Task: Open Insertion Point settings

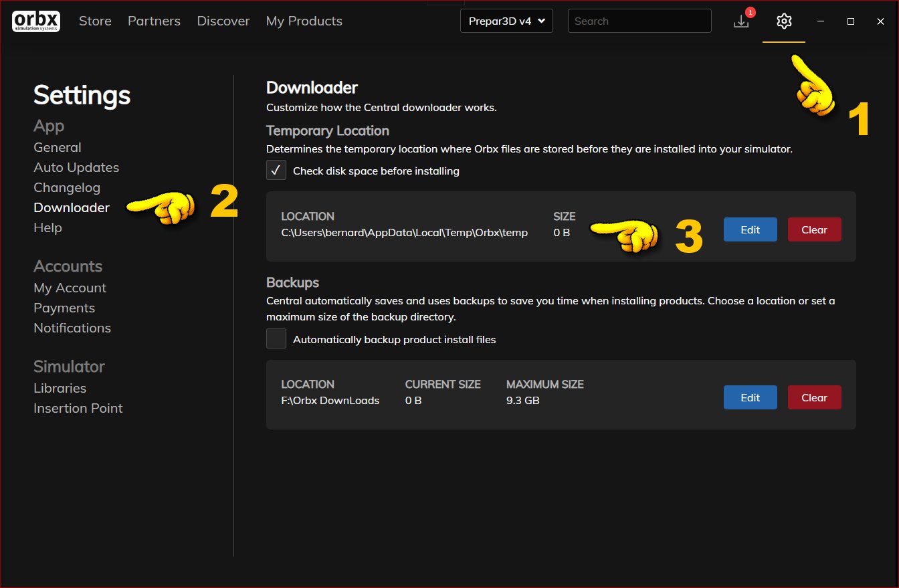Action: coord(78,408)
